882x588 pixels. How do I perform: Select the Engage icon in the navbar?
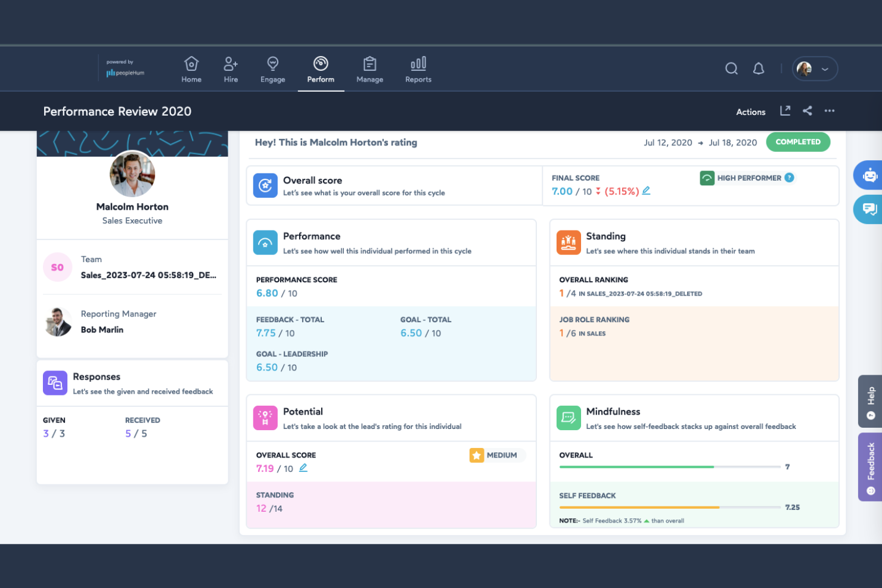[x=272, y=69]
